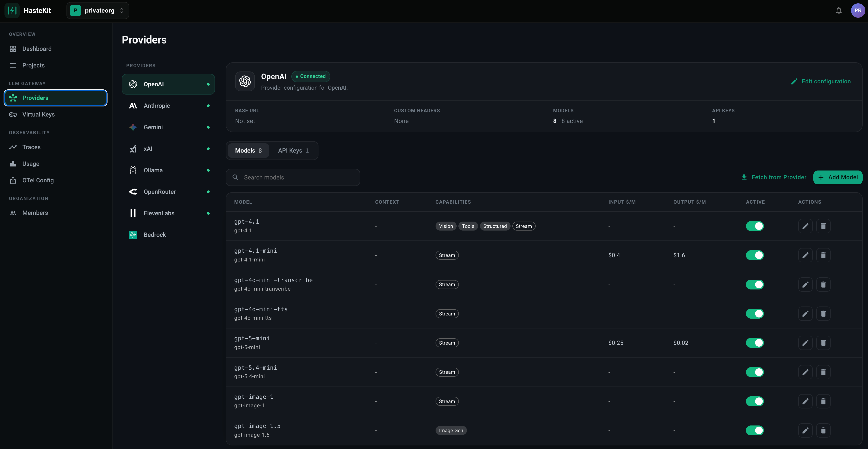Select the xAI provider
The height and width of the screenshot is (449, 868).
click(168, 149)
